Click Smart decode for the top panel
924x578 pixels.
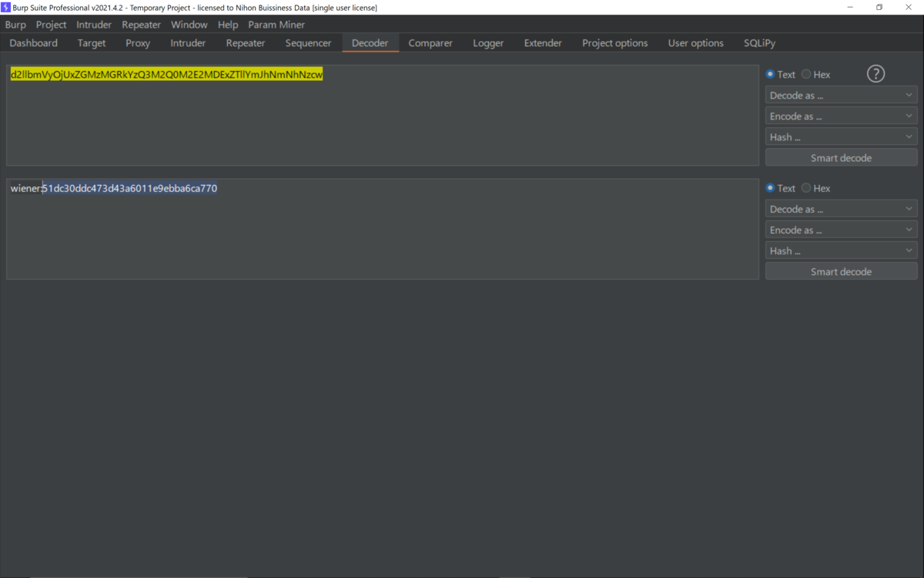tap(841, 158)
